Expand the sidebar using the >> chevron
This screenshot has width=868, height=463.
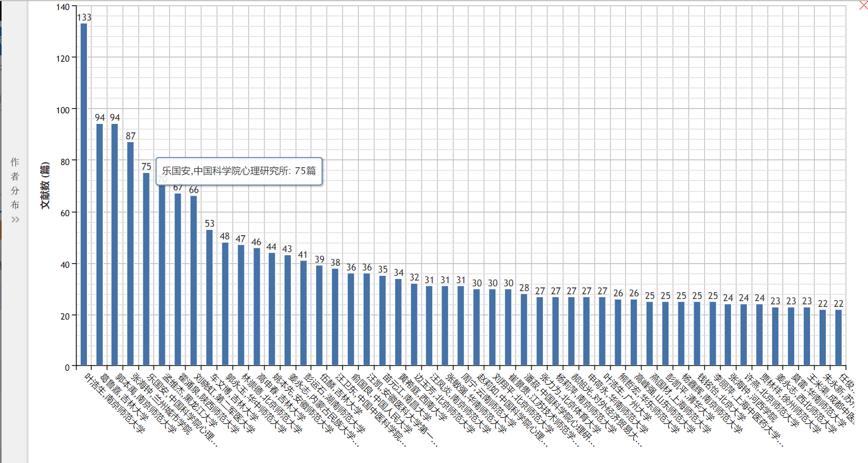tap(15, 219)
